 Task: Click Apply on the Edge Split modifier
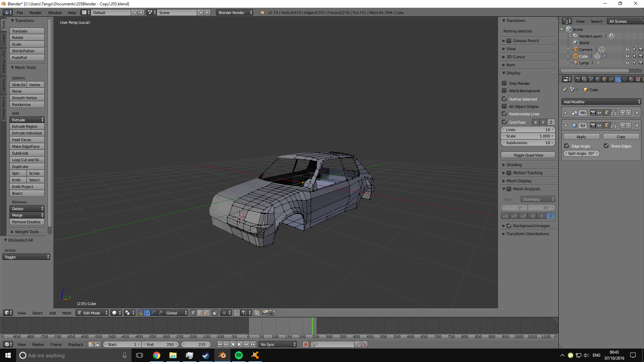(x=581, y=137)
